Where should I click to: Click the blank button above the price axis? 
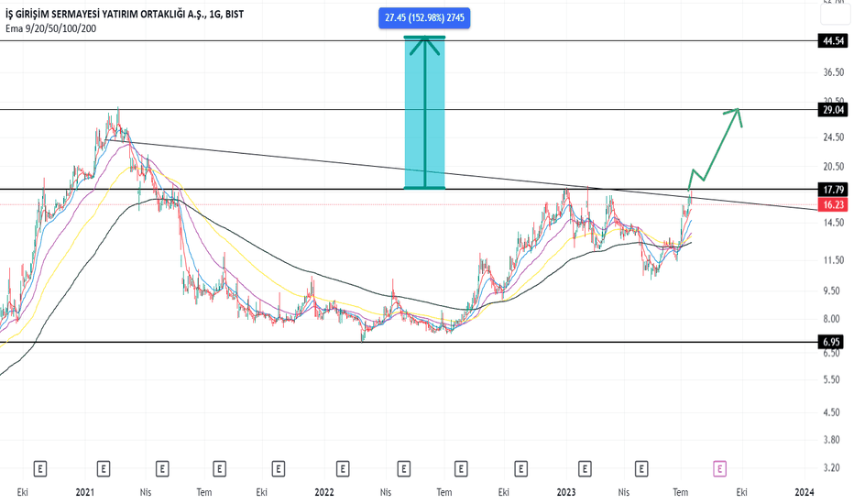point(835,15)
